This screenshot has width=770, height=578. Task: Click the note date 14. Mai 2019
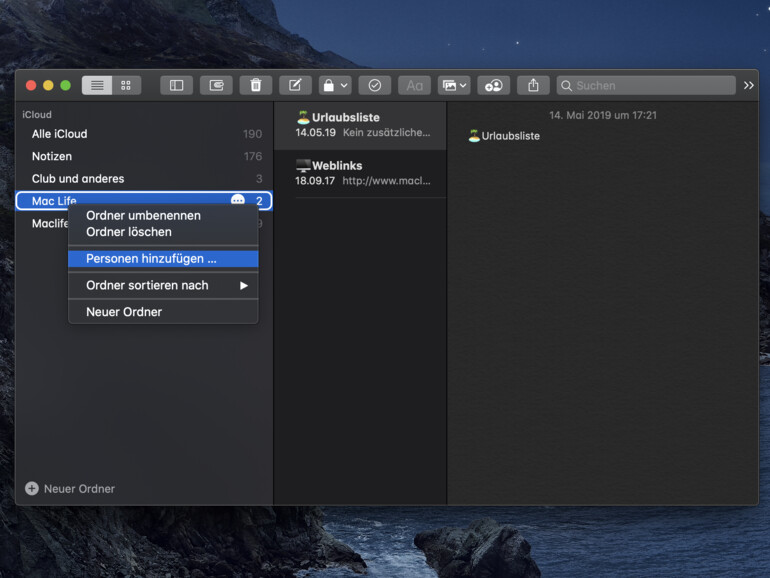click(603, 115)
